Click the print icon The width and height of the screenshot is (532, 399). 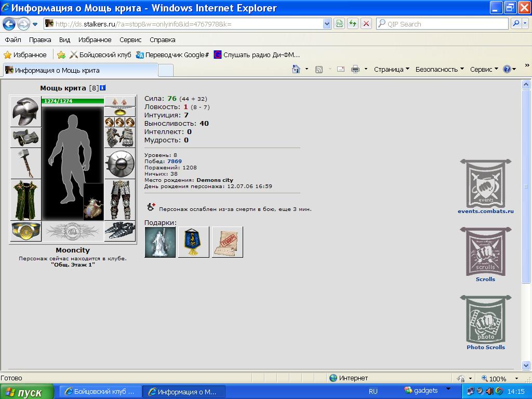pyautogui.click(x=355, y=69)
